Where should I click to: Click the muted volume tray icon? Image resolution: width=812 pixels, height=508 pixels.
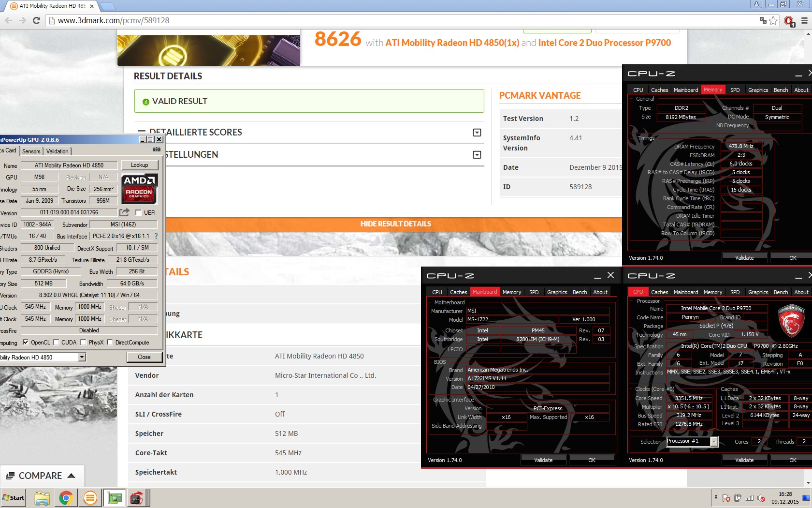(x=761, y=498)
